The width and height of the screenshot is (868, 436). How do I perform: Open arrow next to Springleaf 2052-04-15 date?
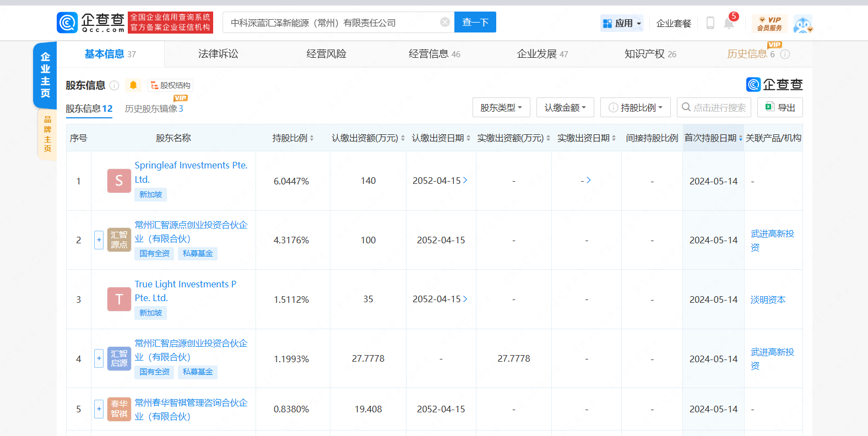point(465,180)
